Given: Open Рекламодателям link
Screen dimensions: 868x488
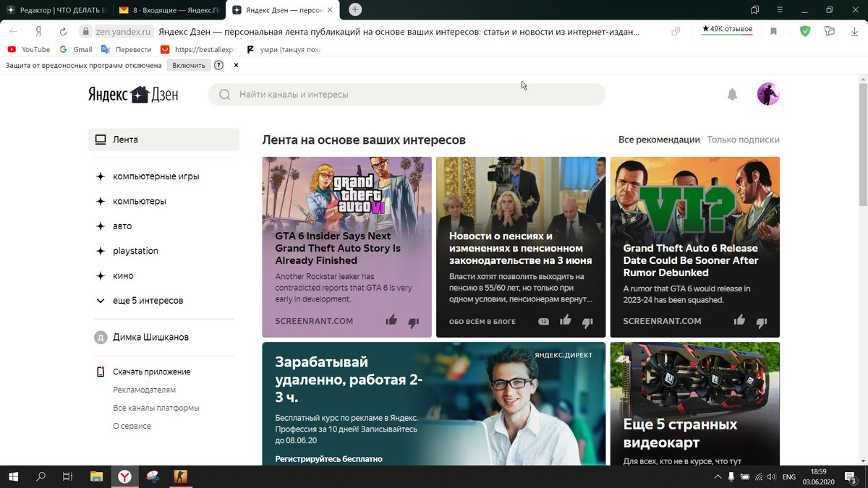Looking at the screenshot, I should [x=144, y=390].
